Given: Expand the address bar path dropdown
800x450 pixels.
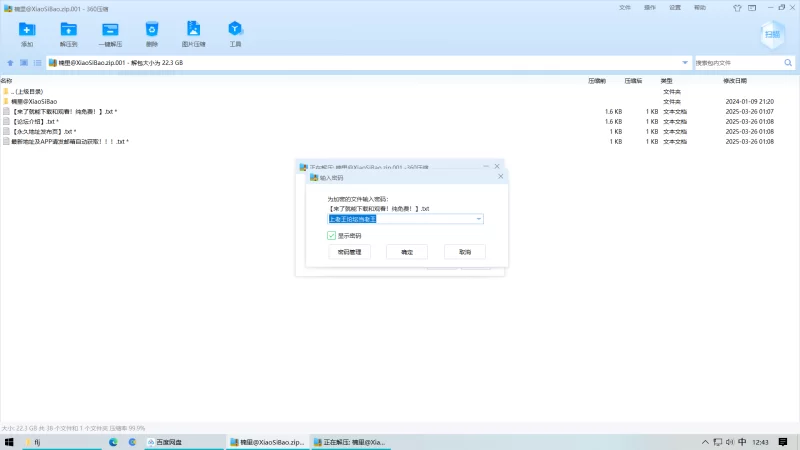Looking at the screenshot, I should pos(685,63).
